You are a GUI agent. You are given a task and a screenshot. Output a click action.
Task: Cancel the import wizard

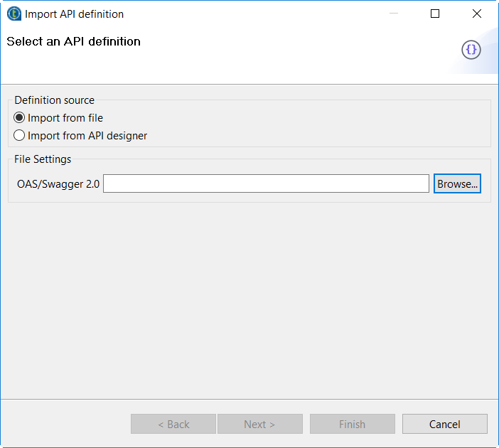click(x=444, y=424)
